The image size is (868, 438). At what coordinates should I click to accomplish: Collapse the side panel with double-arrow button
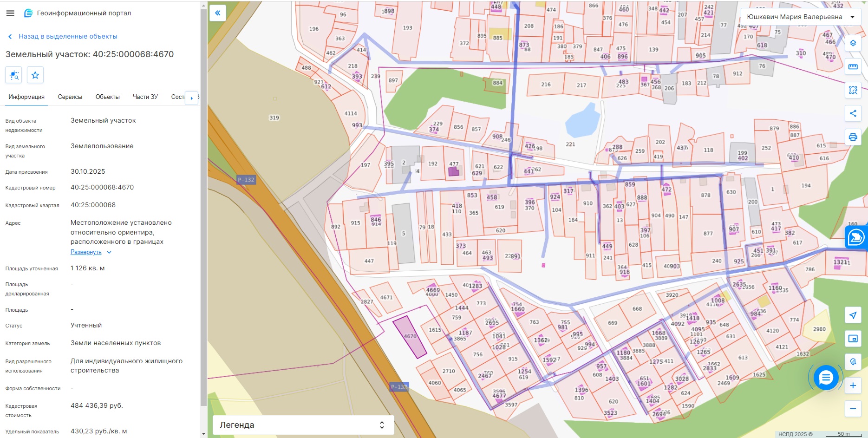point(218,13)
